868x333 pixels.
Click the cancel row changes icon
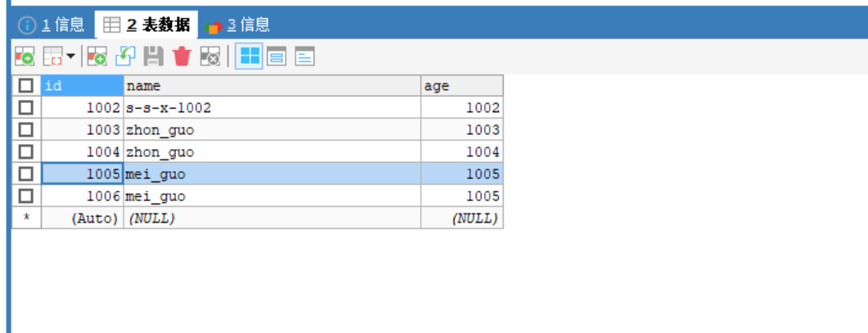(210, 56)
